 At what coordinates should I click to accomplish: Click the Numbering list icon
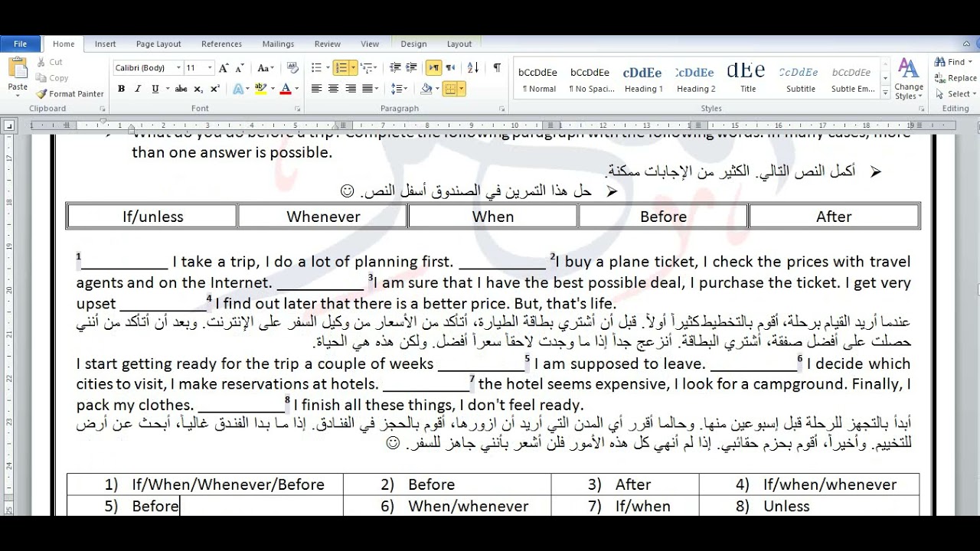point(341,68)
